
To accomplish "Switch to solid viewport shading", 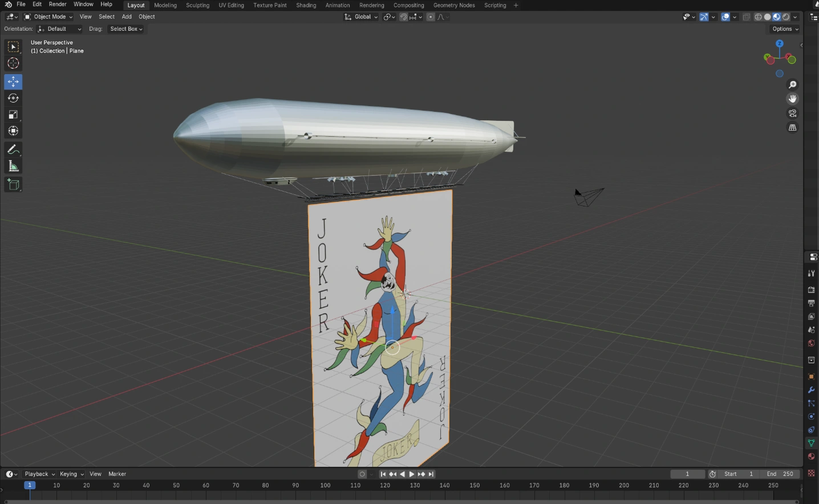I will click(x=768, y=17).
